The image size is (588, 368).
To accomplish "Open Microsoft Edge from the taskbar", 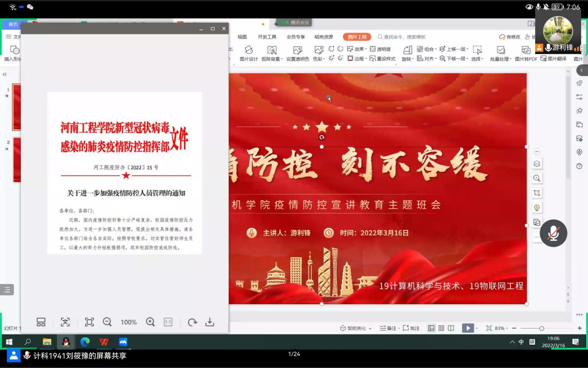I will point(85,342).
